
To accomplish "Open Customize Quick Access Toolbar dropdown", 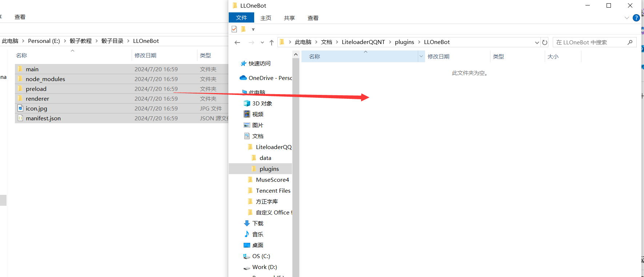I will pos(253,29).
